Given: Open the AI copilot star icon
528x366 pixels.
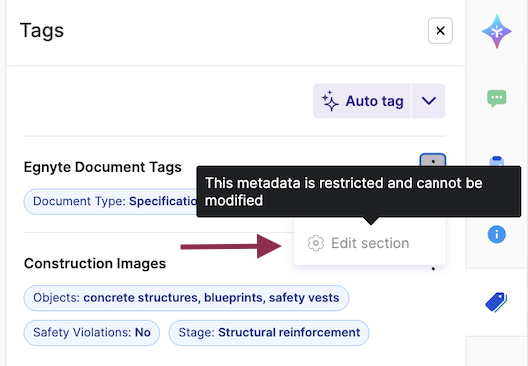Looking at the screenshot, I should point(497,32).
